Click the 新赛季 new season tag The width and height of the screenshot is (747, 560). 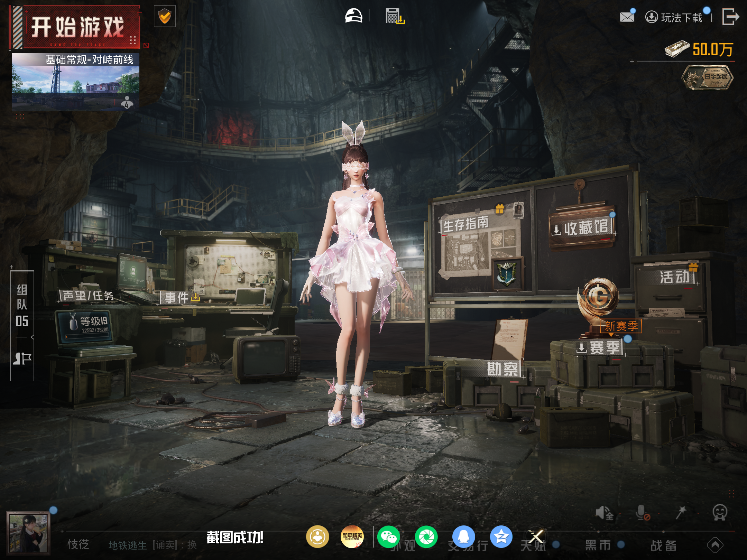(621, 326)
